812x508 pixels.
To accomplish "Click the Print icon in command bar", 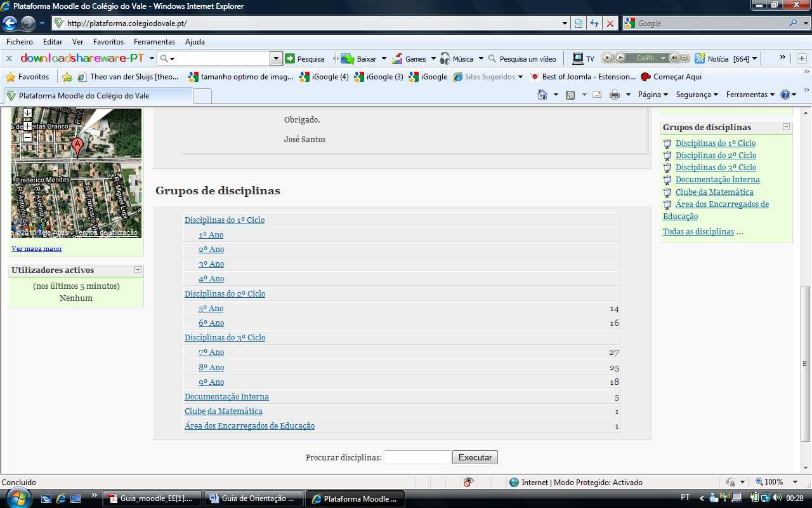I will coord(614,95).
